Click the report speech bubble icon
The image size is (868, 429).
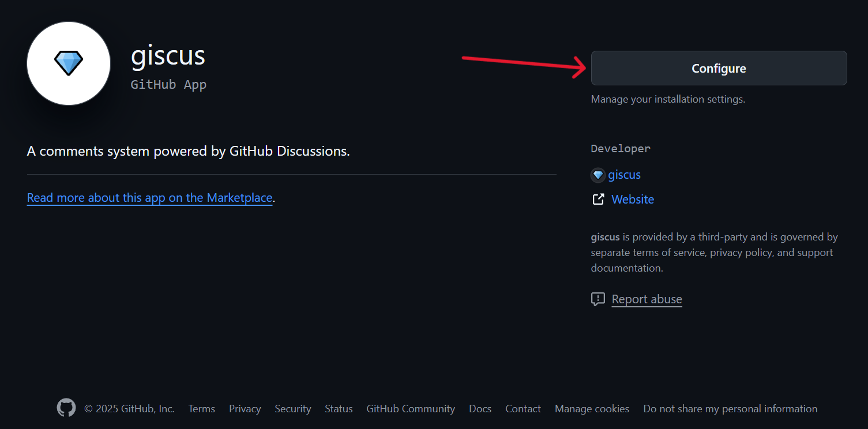598,299
